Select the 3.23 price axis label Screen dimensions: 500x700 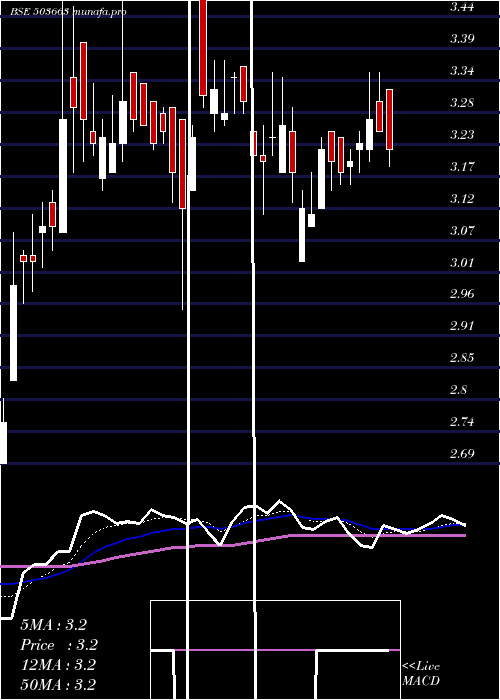(x=462, y=134)
